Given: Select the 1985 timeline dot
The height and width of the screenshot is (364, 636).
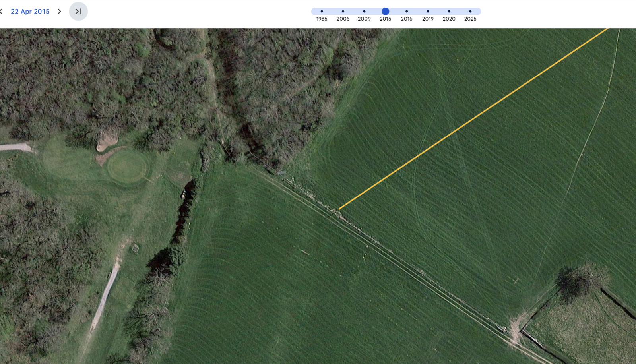Looking at the screenshot, I should (322, 12).
